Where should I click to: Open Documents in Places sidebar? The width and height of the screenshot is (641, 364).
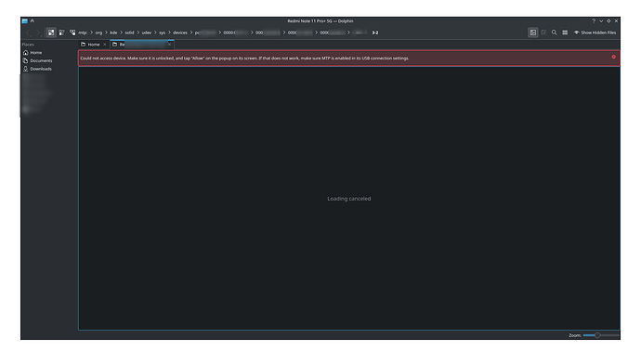41,61
